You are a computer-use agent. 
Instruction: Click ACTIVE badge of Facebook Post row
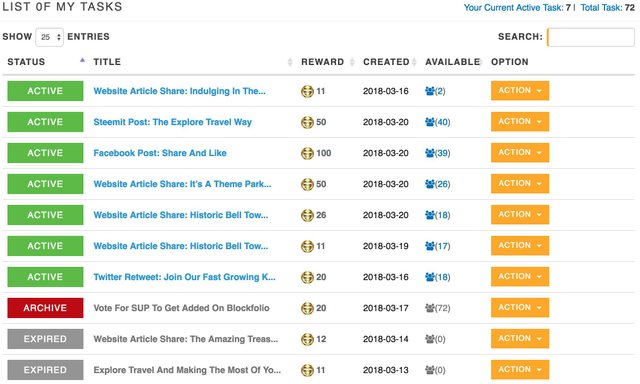point(45,153)
